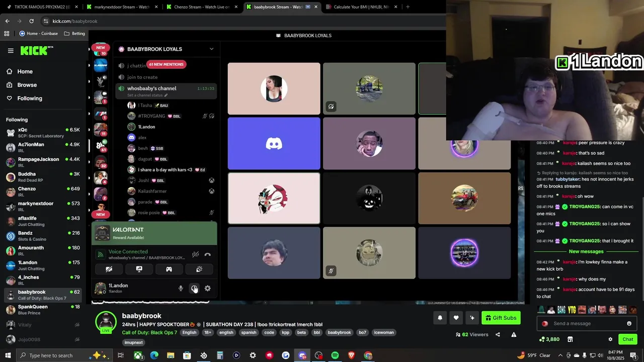Open chat settings gear
Image resolution: width=644 pixels, height=362 pixels.
[610, 339]
